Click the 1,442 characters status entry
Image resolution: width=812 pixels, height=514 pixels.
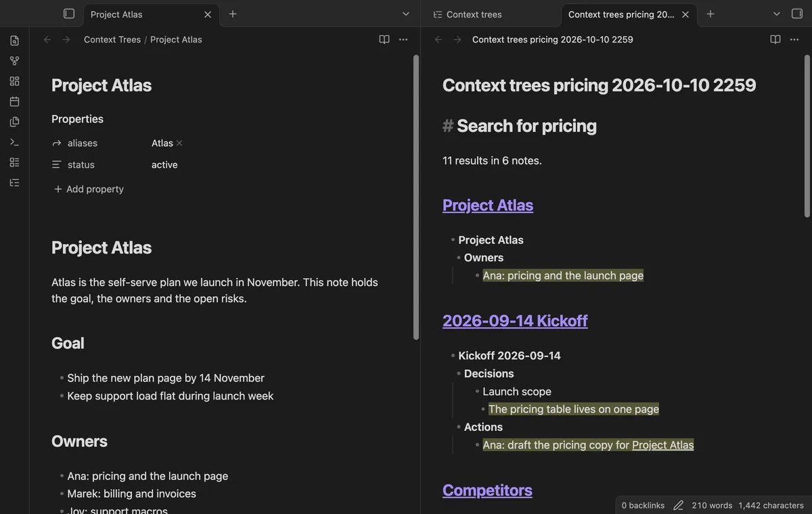[771, 505]
